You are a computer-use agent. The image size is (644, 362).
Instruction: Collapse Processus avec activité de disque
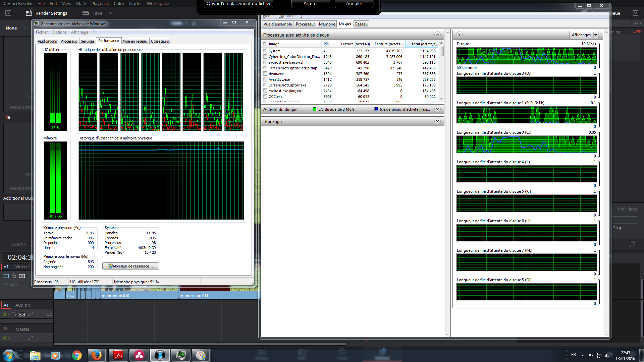tap(437, 35)
